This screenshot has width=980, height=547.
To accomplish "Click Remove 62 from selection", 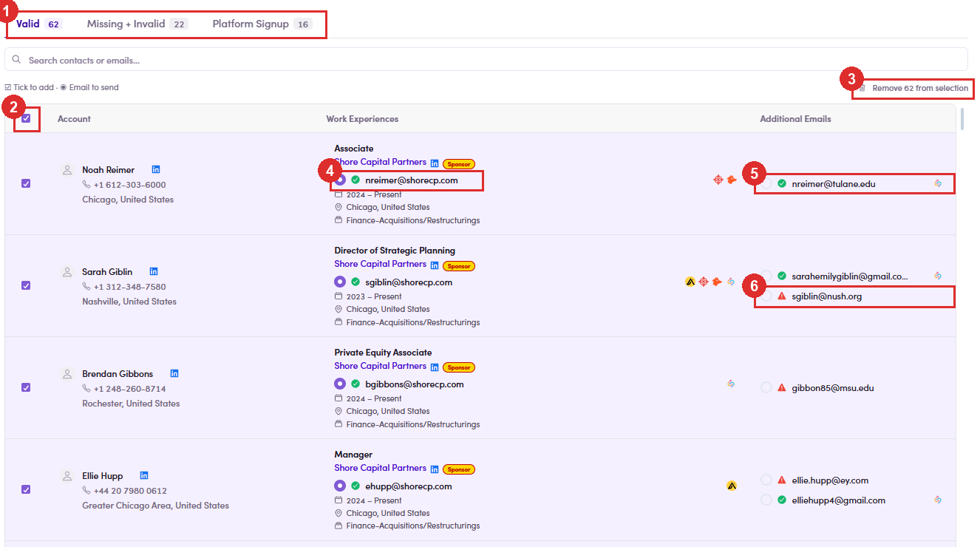I will (x=914, y=88).
